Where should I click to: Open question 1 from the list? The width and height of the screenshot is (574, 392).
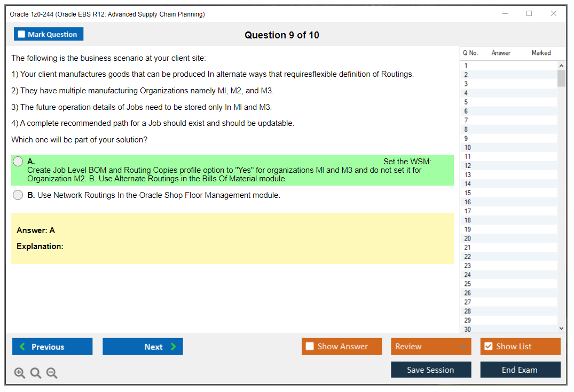click(x=466, y=66)
